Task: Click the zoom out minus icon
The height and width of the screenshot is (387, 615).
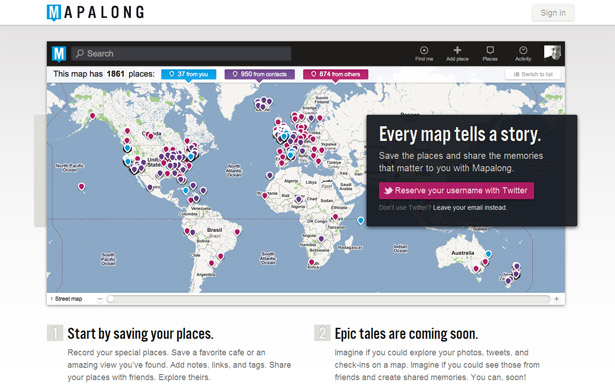Action: 100,299
